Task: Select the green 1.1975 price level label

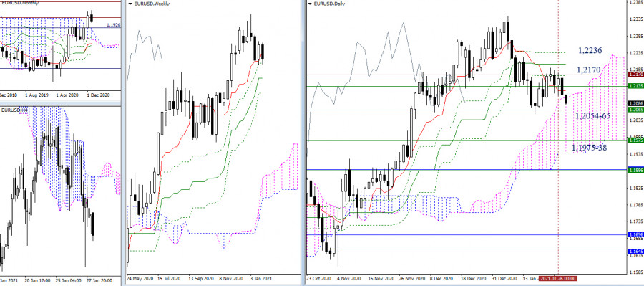Action: pyautogui.click(x=635, y=140)
